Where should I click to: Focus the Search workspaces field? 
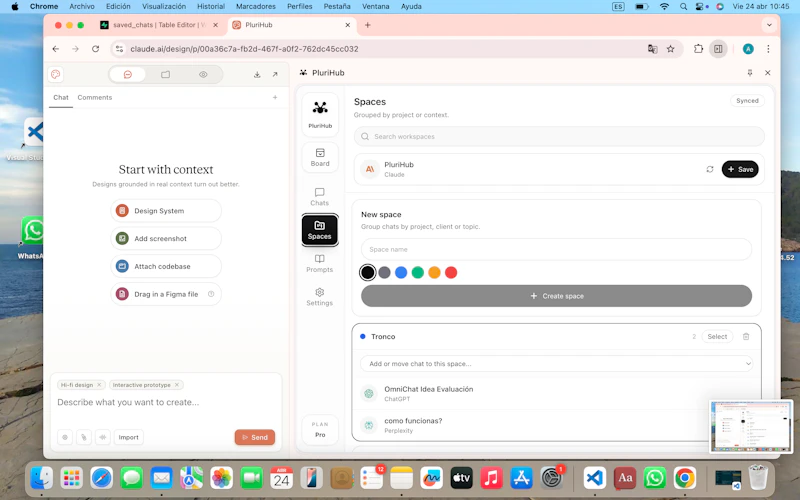point(559,136)
